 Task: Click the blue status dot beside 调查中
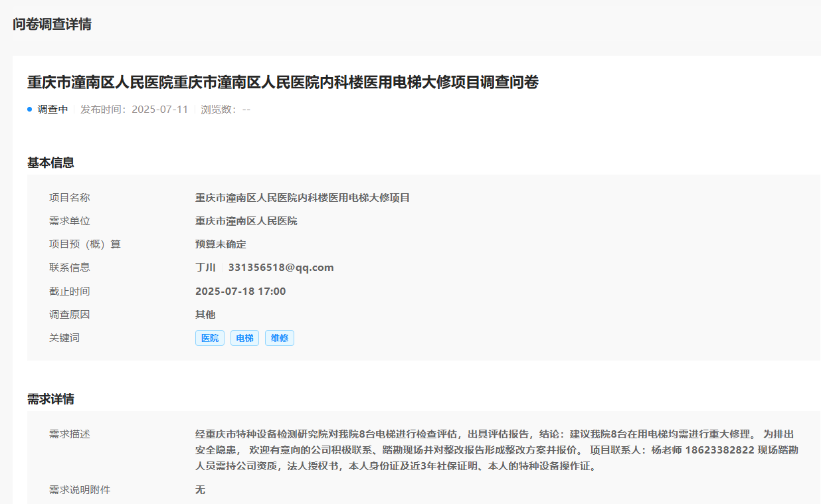pos(30,110)
